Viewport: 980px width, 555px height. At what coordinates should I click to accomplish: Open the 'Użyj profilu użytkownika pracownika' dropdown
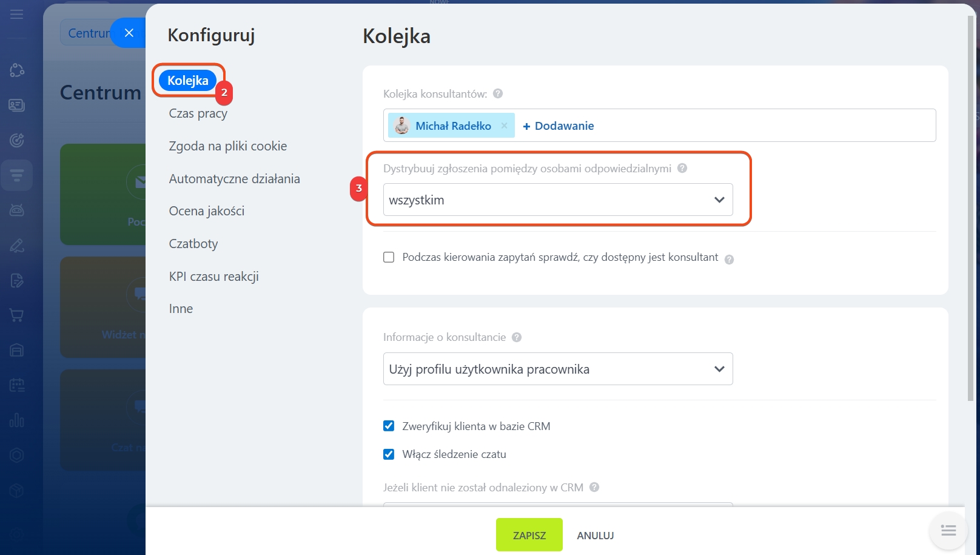tap(557, 369)
